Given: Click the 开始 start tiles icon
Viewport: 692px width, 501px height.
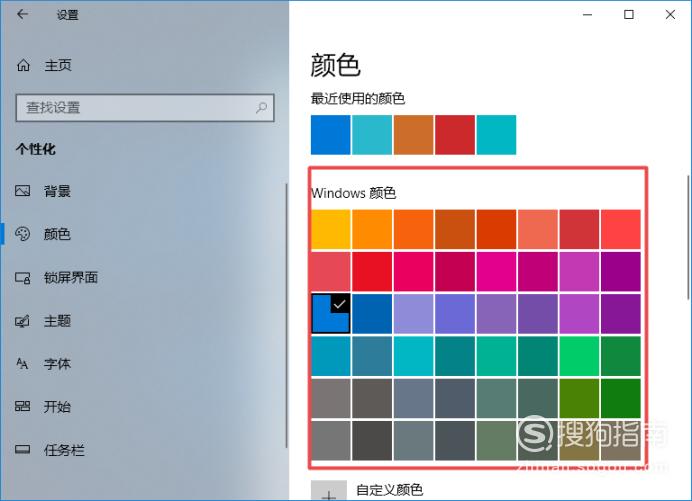Looking at the screenshot, I should (23, 406).
